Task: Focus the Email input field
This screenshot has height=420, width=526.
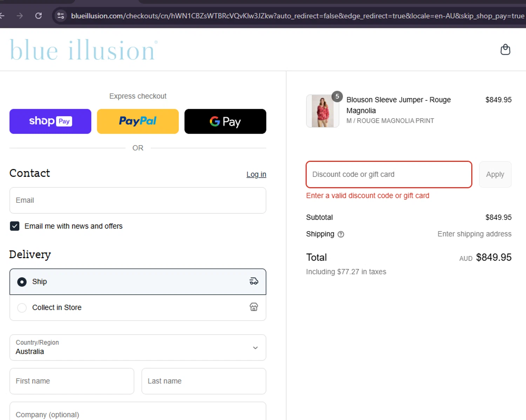Action: (x=138, y=200)
